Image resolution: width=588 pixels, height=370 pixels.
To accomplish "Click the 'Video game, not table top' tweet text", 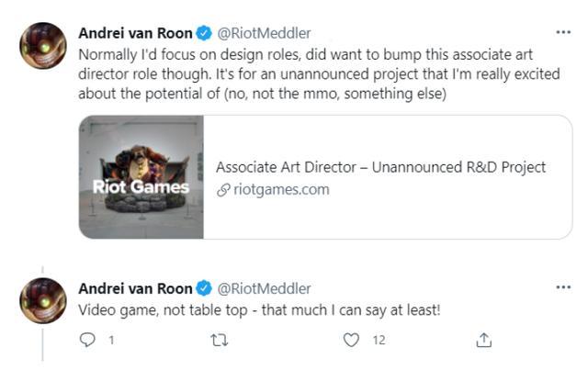I will (x=259, y=310).
